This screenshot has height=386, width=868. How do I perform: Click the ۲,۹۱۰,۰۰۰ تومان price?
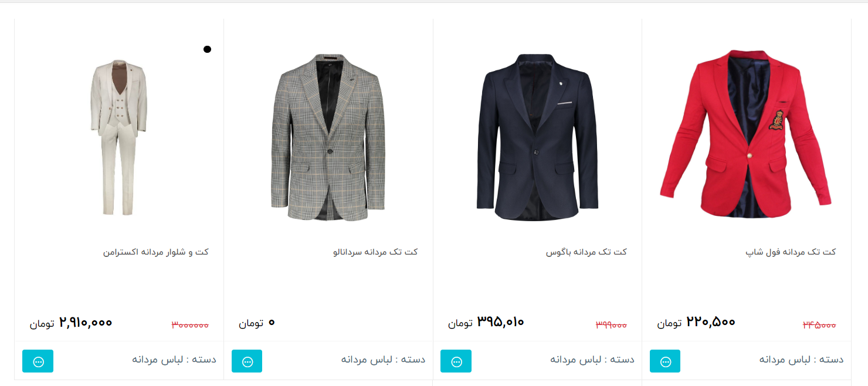coord(71,322)
